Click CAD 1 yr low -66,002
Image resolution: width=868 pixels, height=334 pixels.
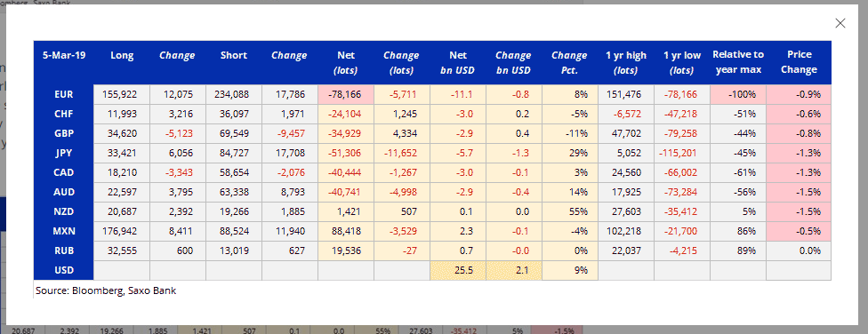coord(682,172)
